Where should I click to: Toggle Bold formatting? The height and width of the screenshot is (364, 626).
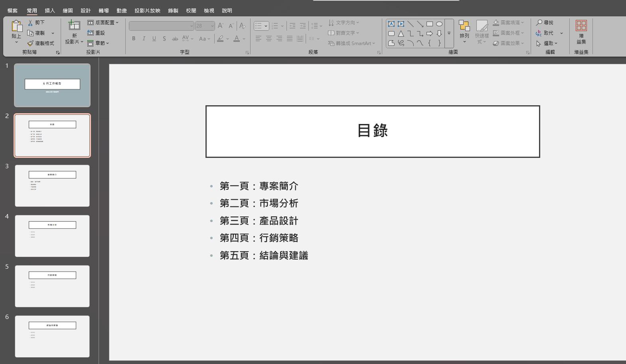(x=134, y=39)
